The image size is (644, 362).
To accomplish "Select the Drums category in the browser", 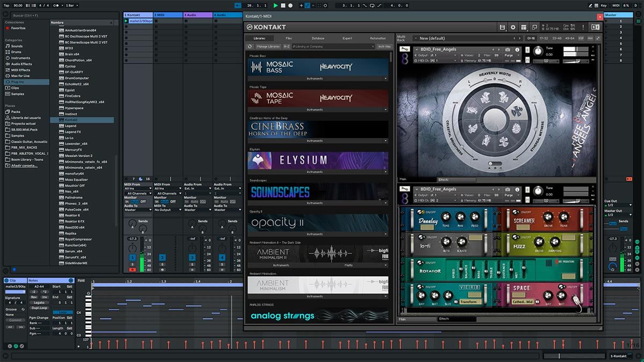I will 17,52.
